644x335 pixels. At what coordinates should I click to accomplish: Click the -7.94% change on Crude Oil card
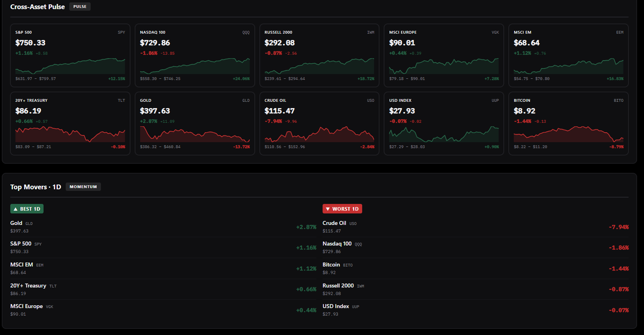(274, 121)
